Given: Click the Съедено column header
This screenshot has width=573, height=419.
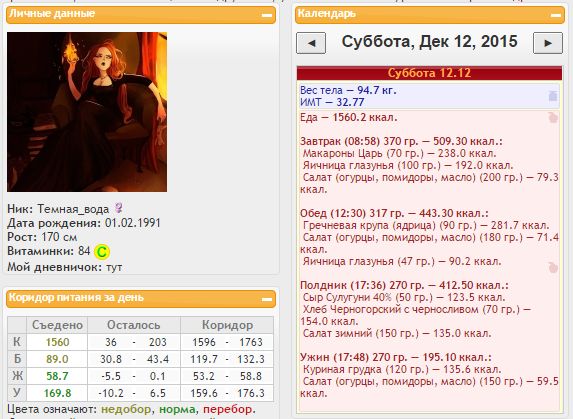Looking at the screenshot, I should click(57, 325).
